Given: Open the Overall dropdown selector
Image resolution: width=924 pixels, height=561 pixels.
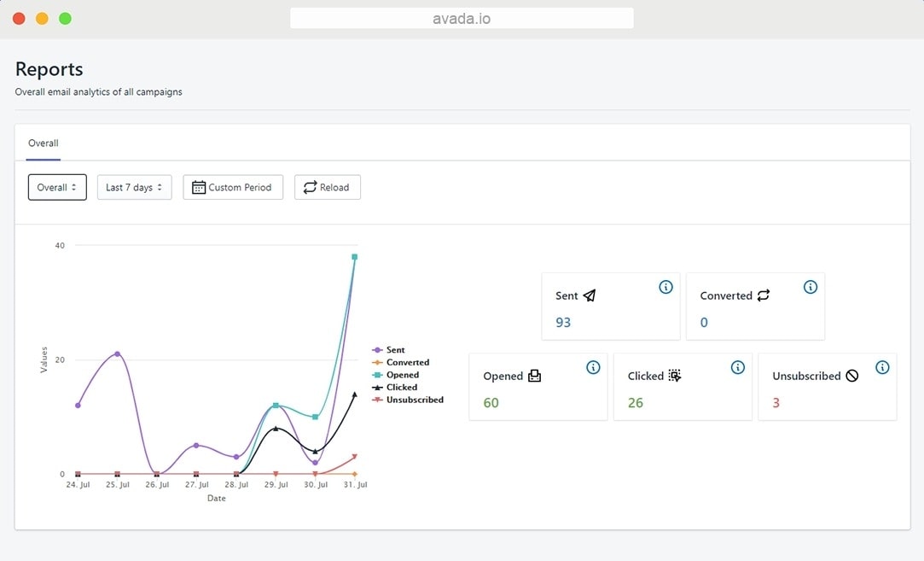Looking at the screenshot, I should pos(57,187).
